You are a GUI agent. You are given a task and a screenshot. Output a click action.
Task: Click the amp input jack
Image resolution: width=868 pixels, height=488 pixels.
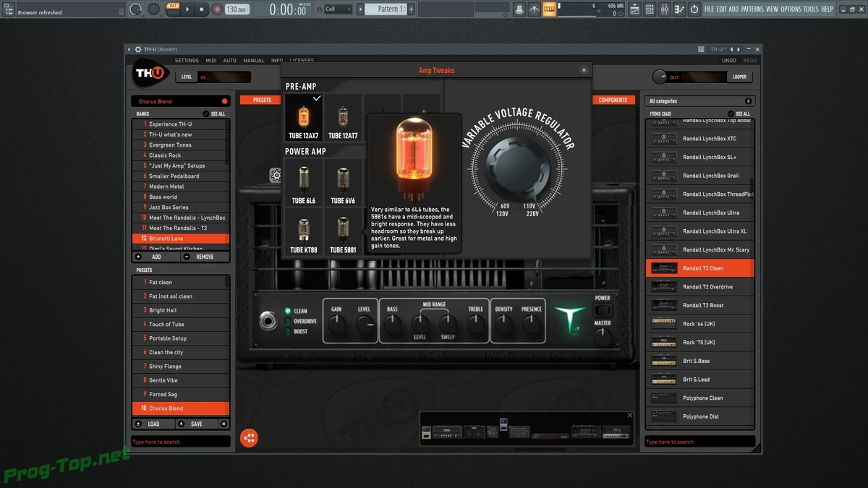tap(268, 321)
